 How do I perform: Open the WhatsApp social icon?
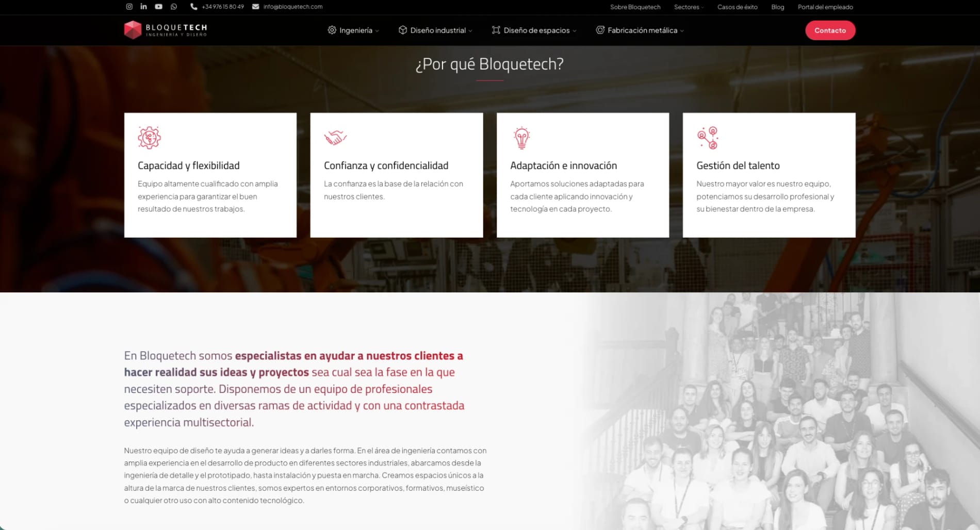[174, 7]
